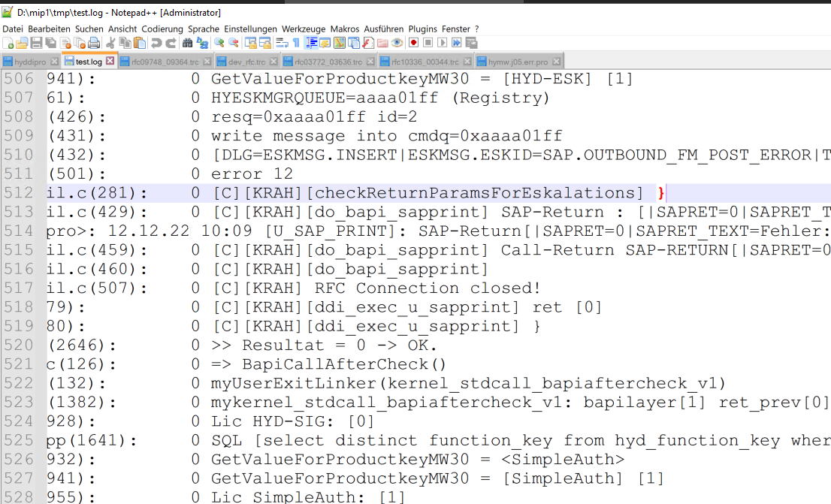831x504 pixels.
Task: Open the Ansicht menu
Action: click(122, 29)
